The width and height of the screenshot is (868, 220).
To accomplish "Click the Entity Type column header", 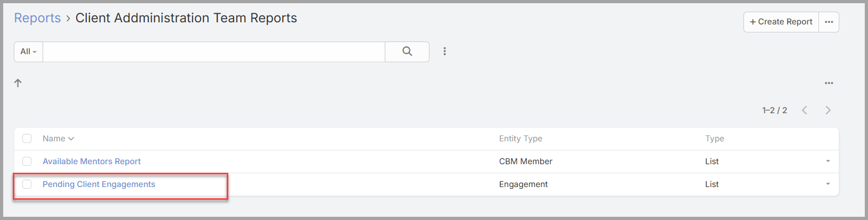I will pos(520,139).
